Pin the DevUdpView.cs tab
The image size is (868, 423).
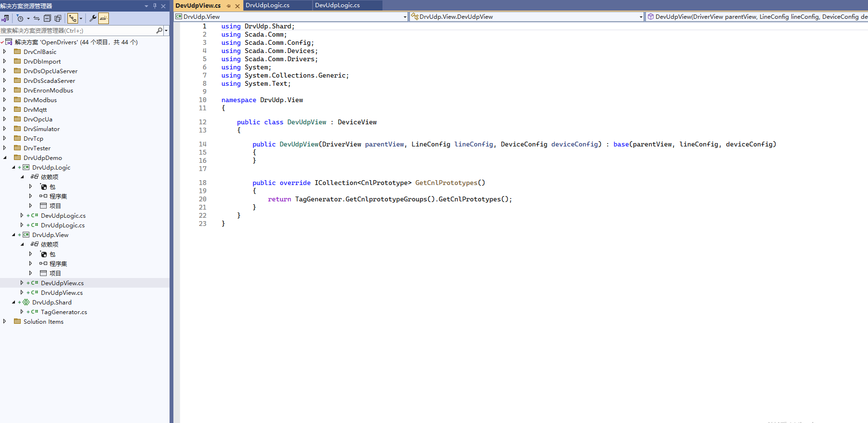tap(229, 6)
